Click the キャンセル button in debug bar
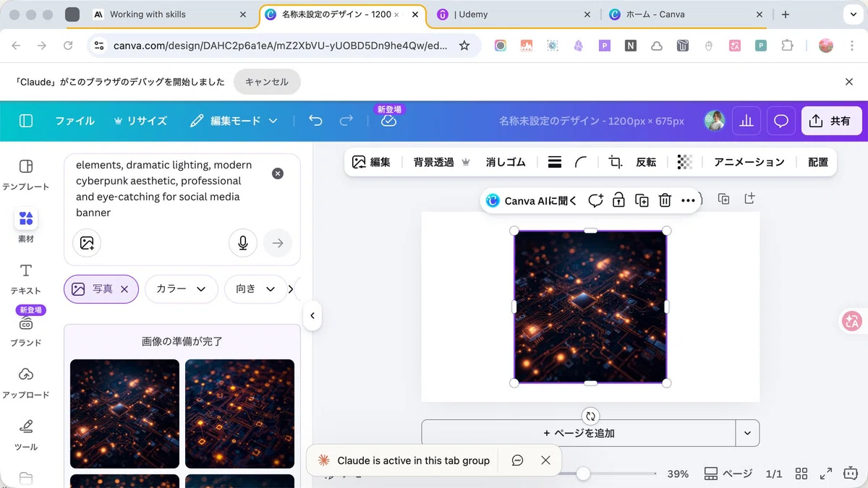The image size is (868, 488). (x=267, y=82)
